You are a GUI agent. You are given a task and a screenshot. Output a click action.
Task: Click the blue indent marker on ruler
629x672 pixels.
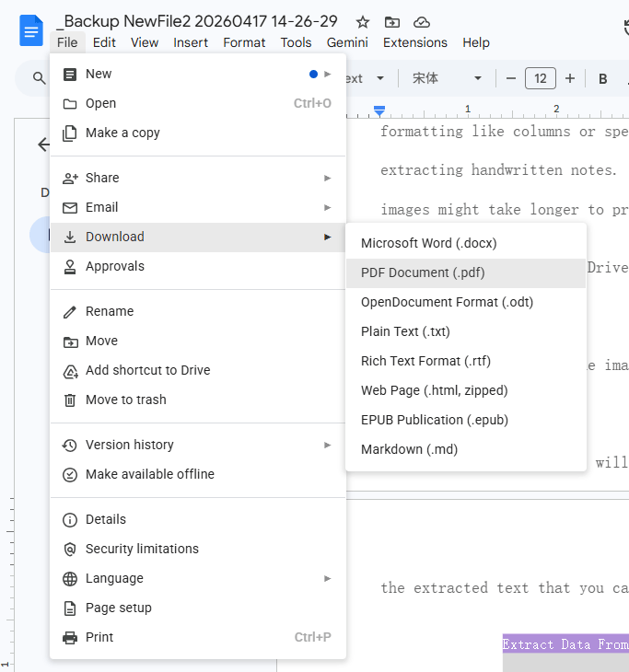pyautogui.click(x=379, y=111)
